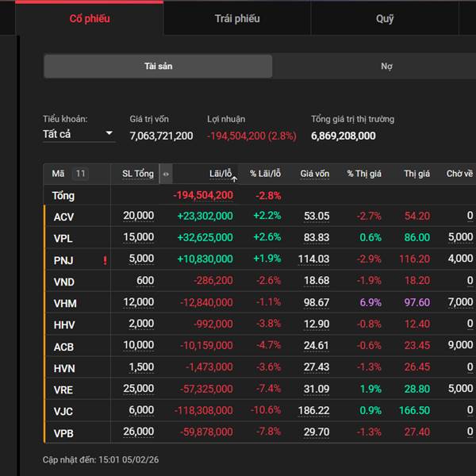The width and height of the screenshot is (476, 476).
Task: Open the Cổ phiếu tab
Action: point(90,18)
